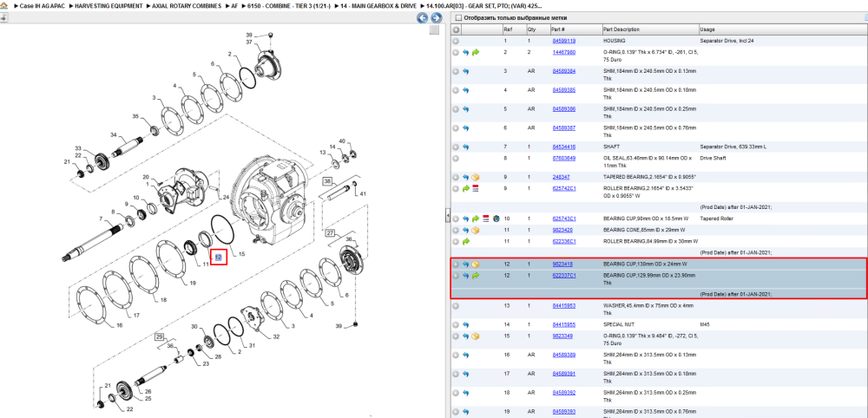Navigate to next diagram with forward arrow
This screenshot has height=418, width=868.
[435, 18]
